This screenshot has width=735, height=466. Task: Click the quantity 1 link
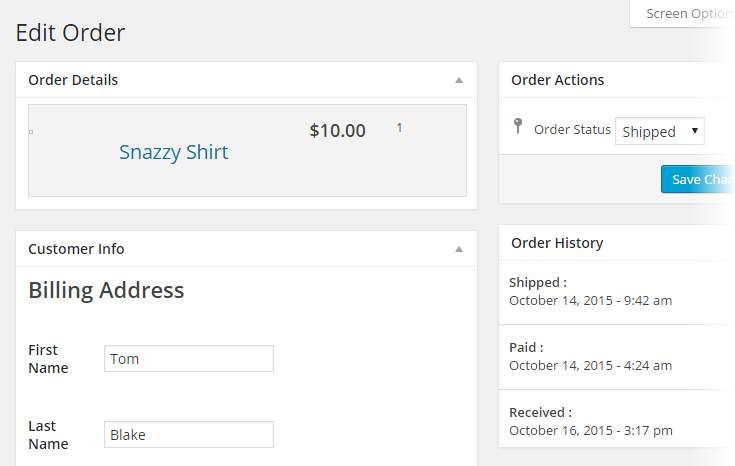tap(399, 128)
